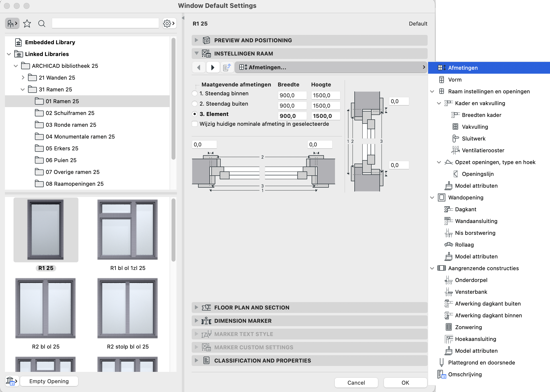Click the search magnifier icon

coord(42,24)
